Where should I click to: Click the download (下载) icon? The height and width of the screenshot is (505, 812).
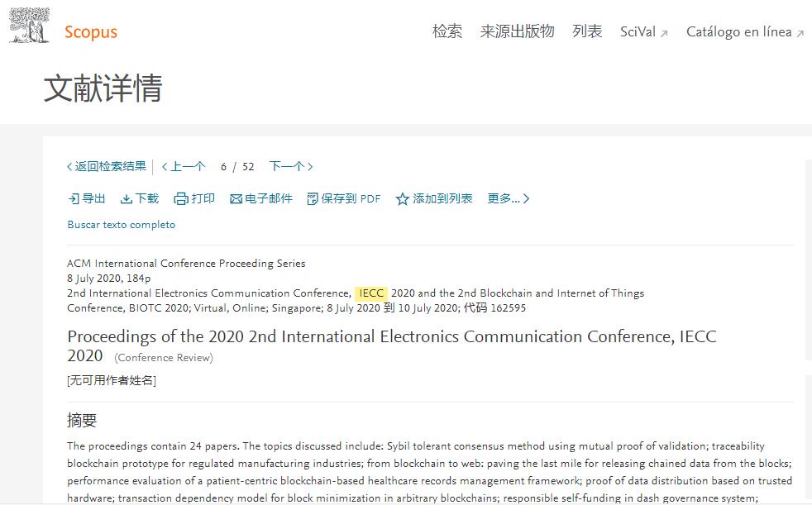127,199
